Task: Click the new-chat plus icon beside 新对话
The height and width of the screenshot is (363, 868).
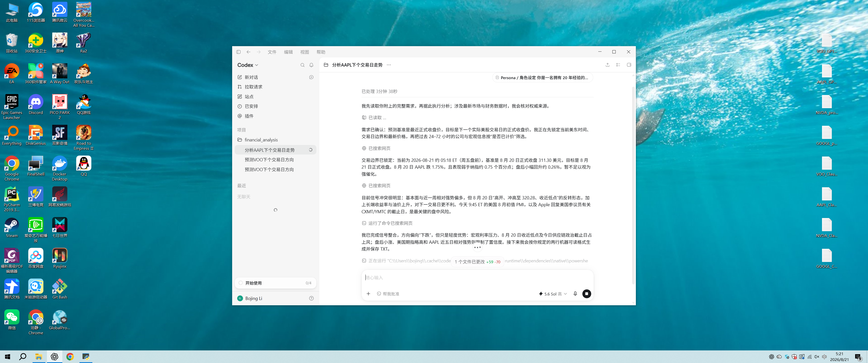Action: click(x=311, y=77)
